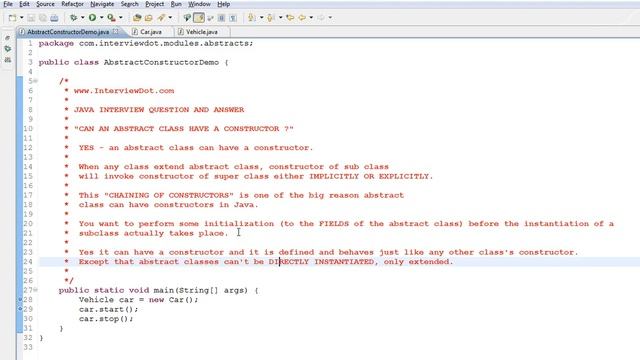Viewport: 640px width, 360px height.
Task: Click the Toggle Word Wrap icon
Action: [x=210, y=18]
